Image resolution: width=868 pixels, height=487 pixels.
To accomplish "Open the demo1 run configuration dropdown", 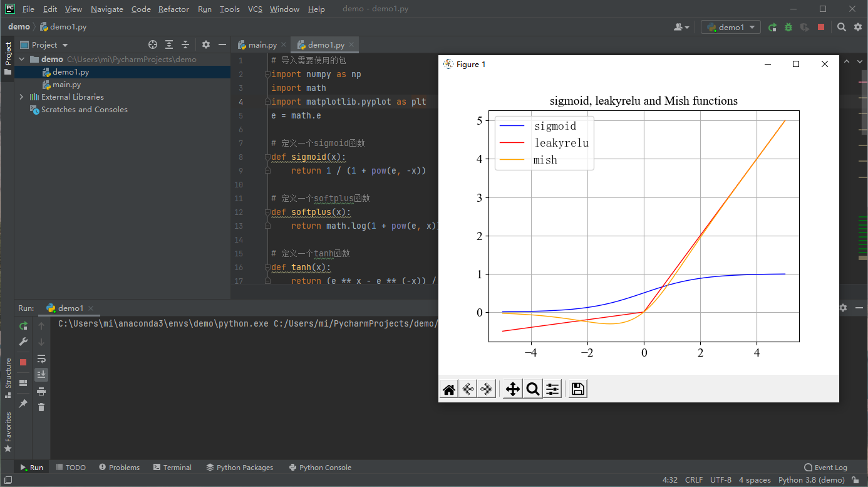I will [731, 27].
